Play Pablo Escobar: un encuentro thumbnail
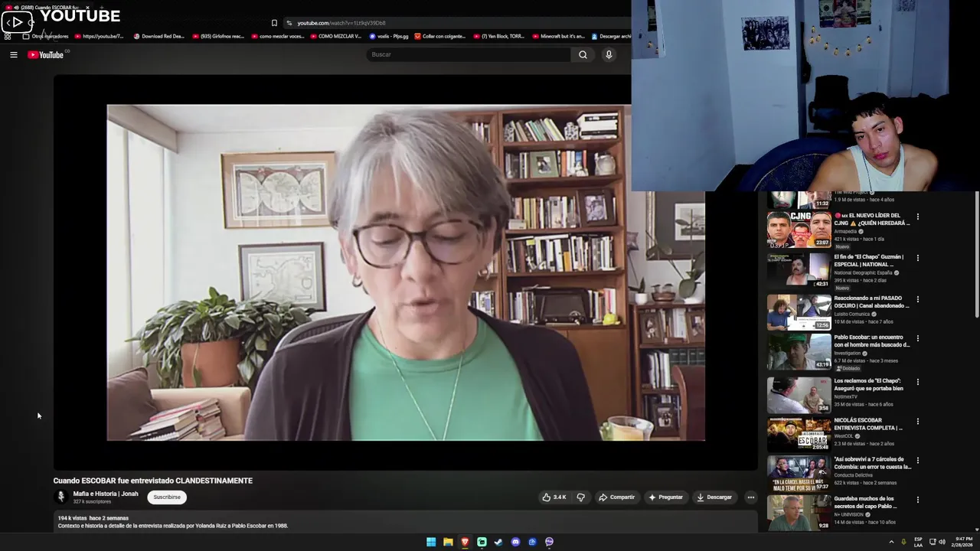The image size is (980, 551). click(x=799, y=351)
